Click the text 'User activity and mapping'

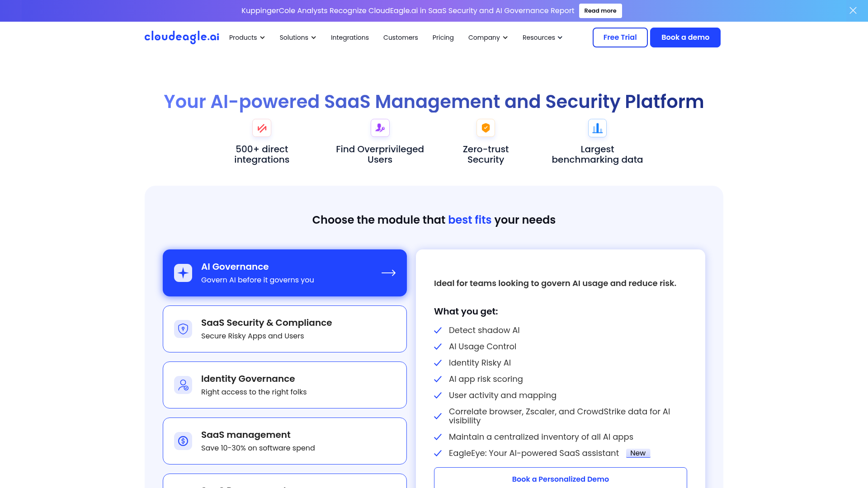pyautogui.click(x=502, y=395)
